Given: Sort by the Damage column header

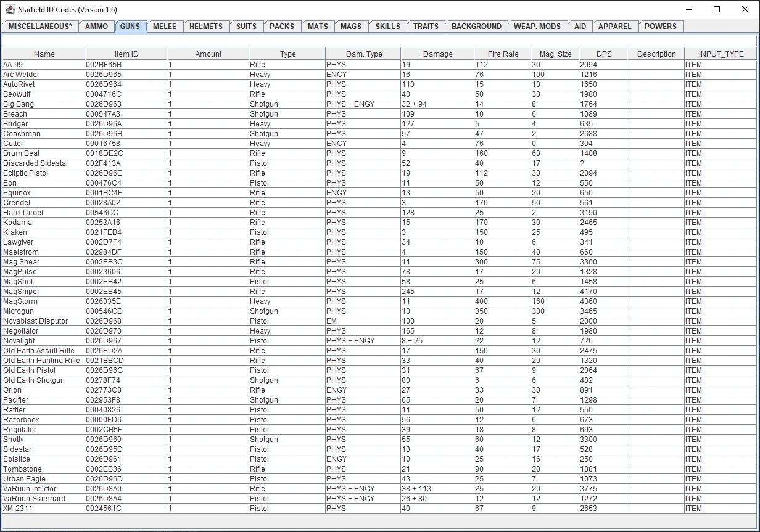Looking at the screenshot, I should [438, 54].
